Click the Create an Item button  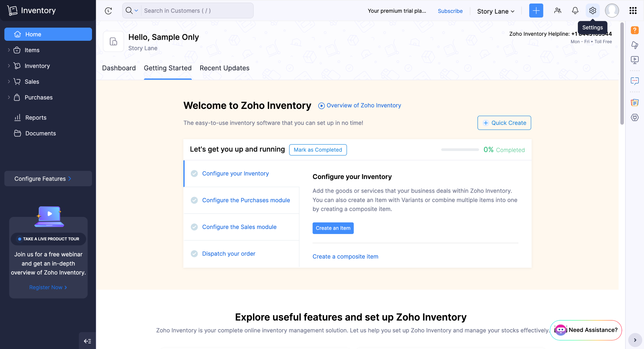click(x=333, y=228)
